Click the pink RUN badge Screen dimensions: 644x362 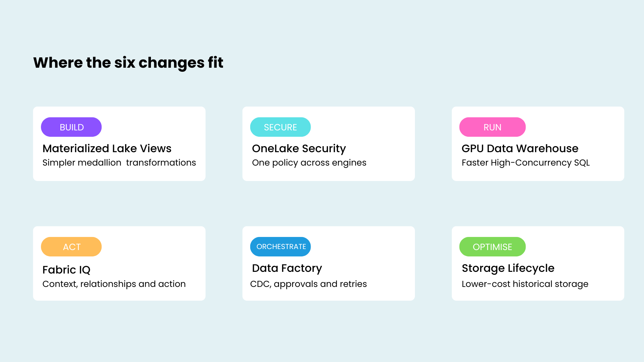point(492,127)
